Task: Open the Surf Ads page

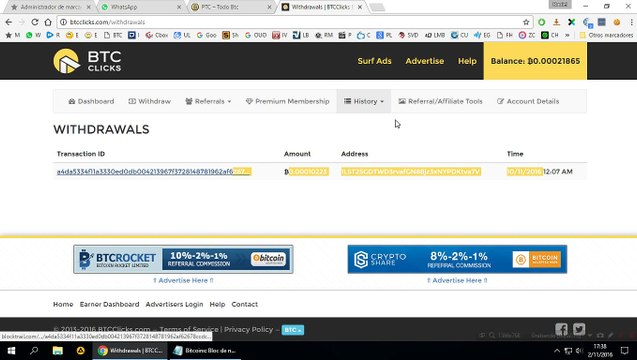Action: [374, 61]
